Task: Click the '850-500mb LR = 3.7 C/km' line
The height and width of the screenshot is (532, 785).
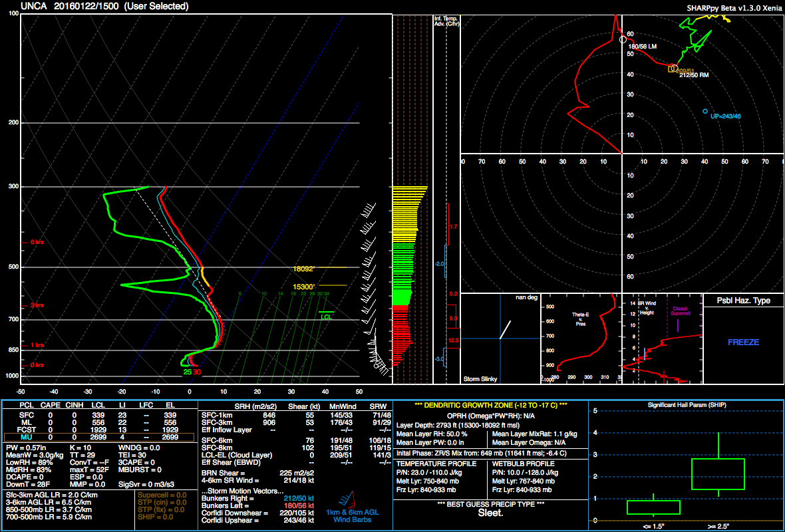Action: pos(49,509)
